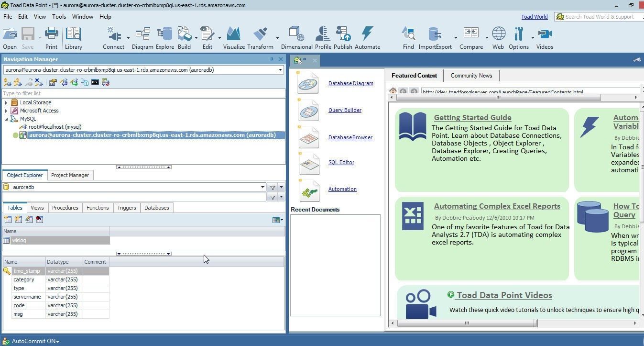Click the disconnect connection icon with X
Screen dimensions: 644x346
(x=39, y=82)
